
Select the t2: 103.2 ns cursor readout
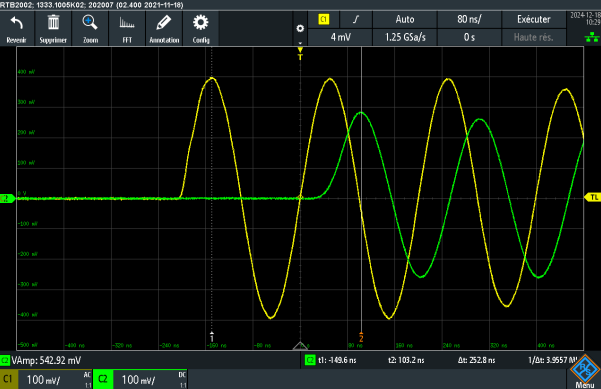pos(406,360)
